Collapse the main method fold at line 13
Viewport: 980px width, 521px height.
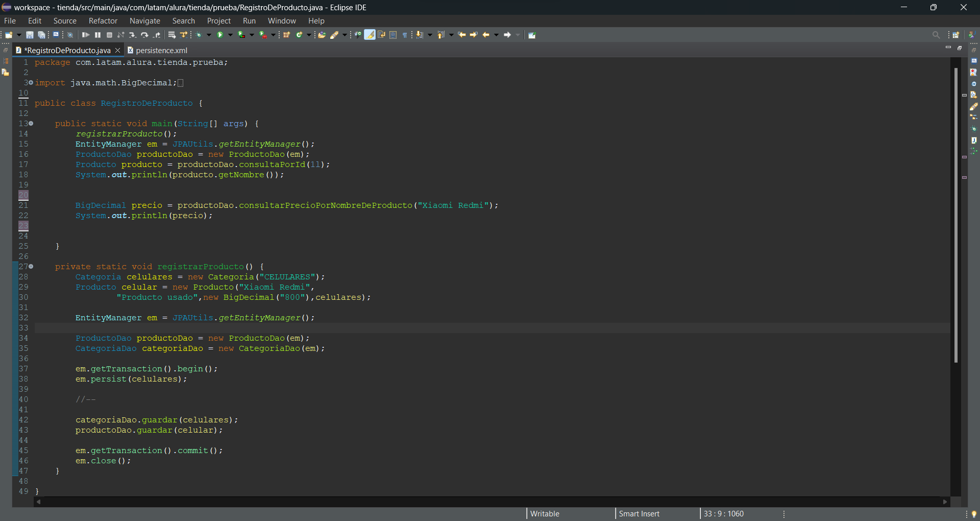pyautogui.click(x=31, y=124)
